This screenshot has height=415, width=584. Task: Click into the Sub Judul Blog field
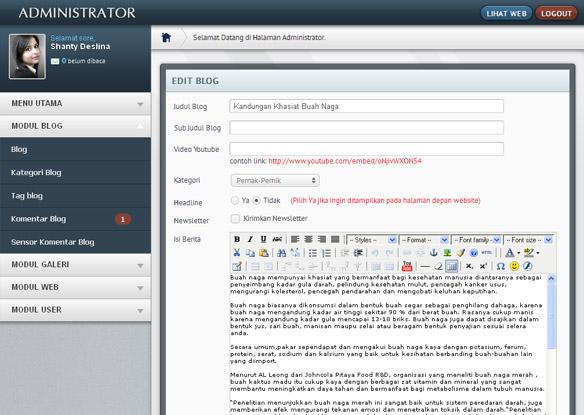pyautogui.click(x=366, y=127)
